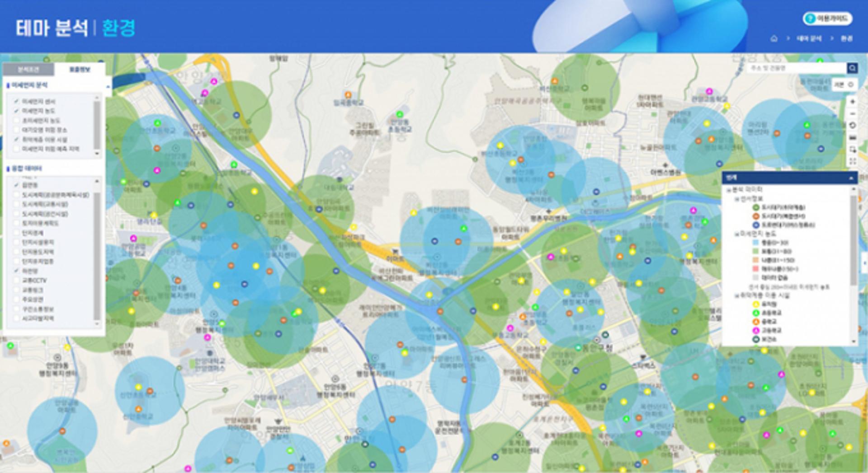Select the distance measure ruler tool
The width and height of the screenshot is (868, 473).
(853, 137)
